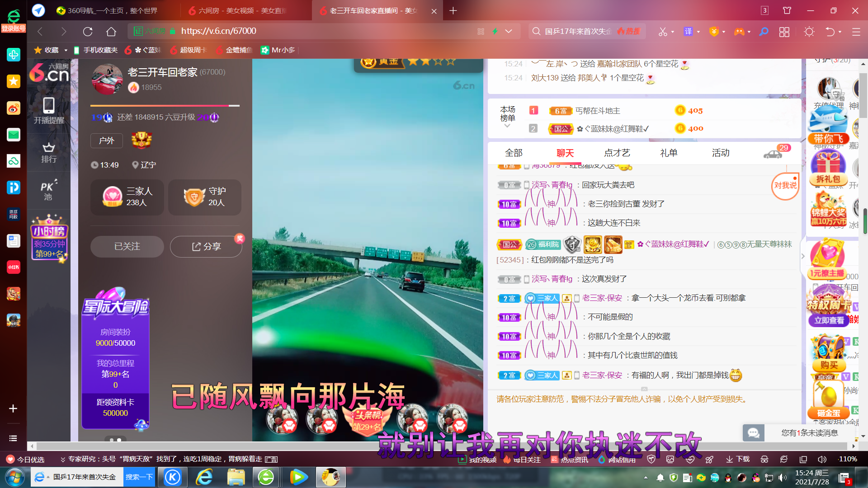Open the translate extension icon
This screenshot has height=488, width=868.
[x=688, y=31]
